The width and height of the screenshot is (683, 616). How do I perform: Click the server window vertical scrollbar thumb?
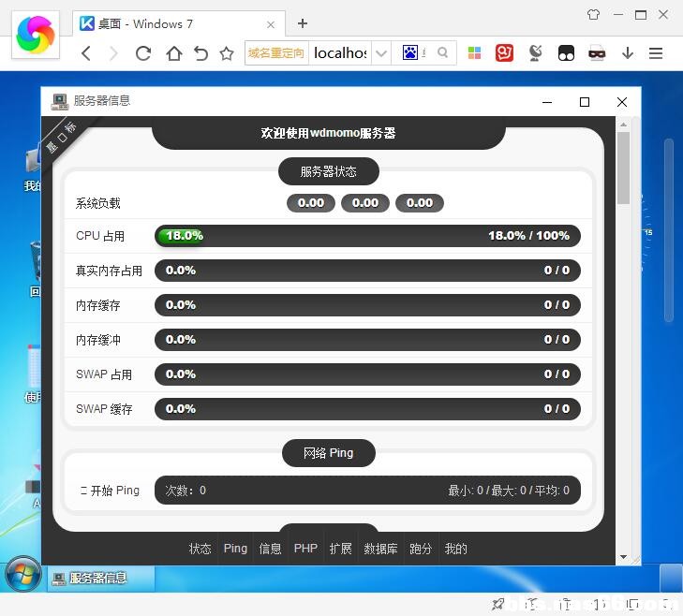tap(623, 168)
